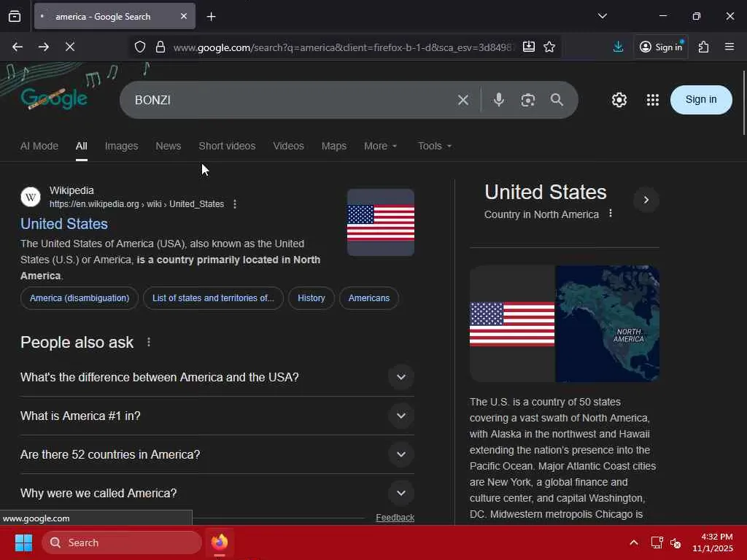Screen dimensions: 747x560
Task: Click the Firefox View icon
Action: (x=15, y=16)
